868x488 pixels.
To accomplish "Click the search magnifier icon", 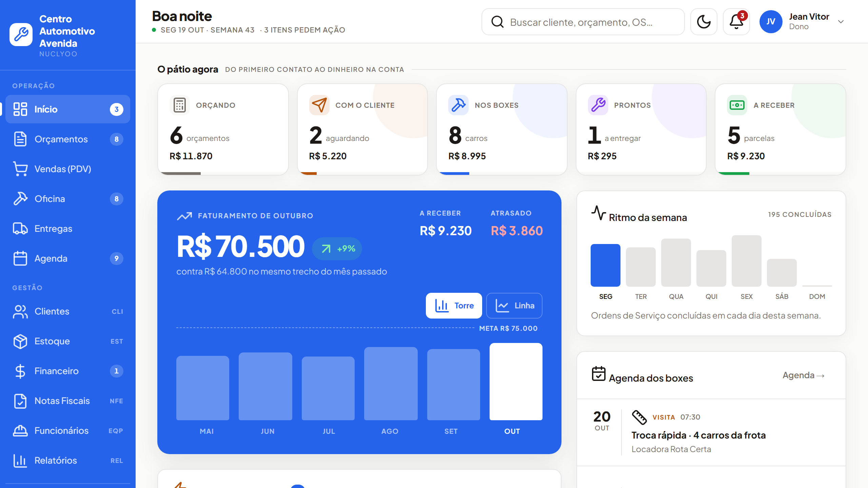I will (497, 22).
